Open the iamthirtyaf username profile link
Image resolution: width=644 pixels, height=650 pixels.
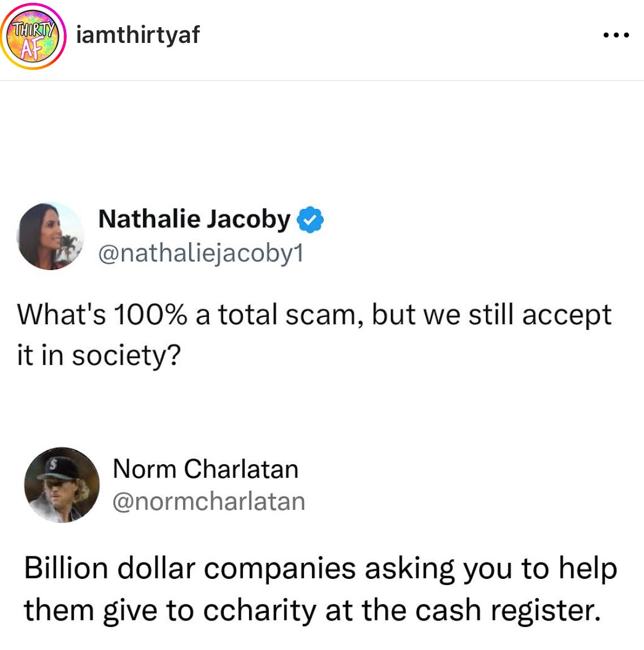click(138, 34)
